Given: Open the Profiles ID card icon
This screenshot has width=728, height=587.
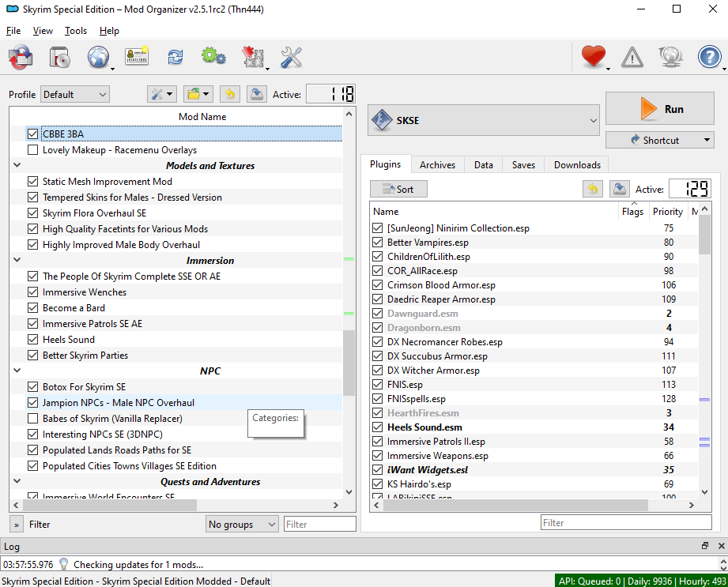Looking at the screenshot, I should click(136, 57).
